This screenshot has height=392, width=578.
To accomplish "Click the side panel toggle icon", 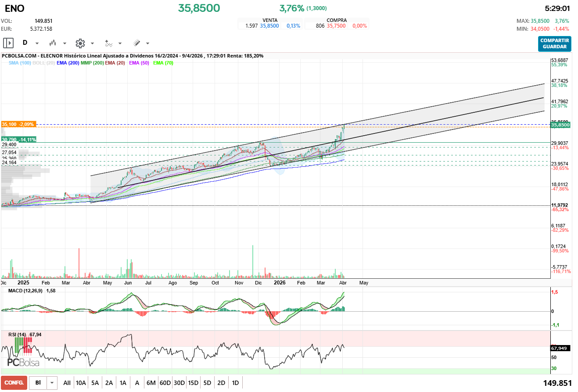I will [8, 43].
